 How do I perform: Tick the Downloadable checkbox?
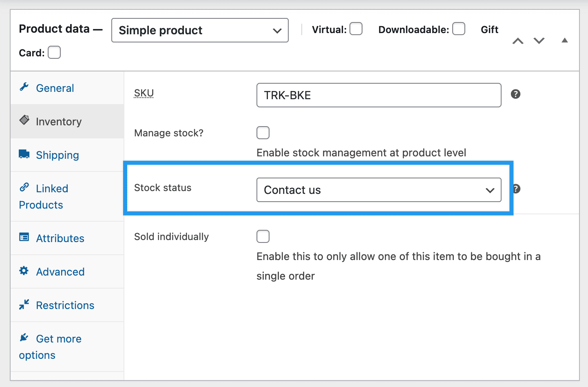[x=459, y=29]
